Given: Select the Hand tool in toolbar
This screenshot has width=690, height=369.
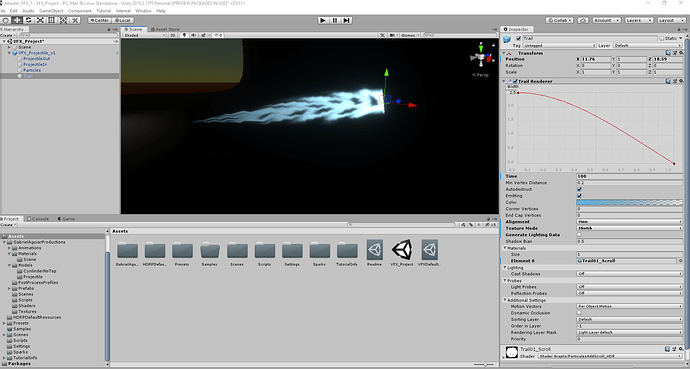Looking at the screenshot, I should (x=5, y=20).
